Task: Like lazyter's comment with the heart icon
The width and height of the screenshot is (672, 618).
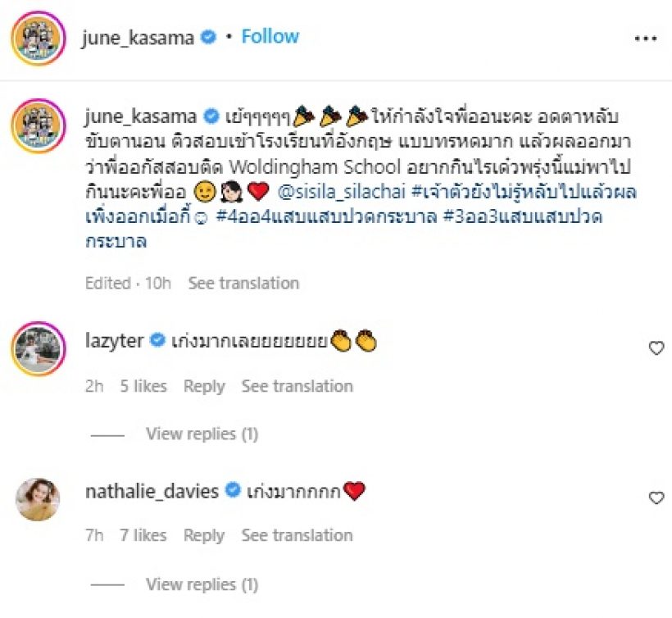Action: point(656,348)
